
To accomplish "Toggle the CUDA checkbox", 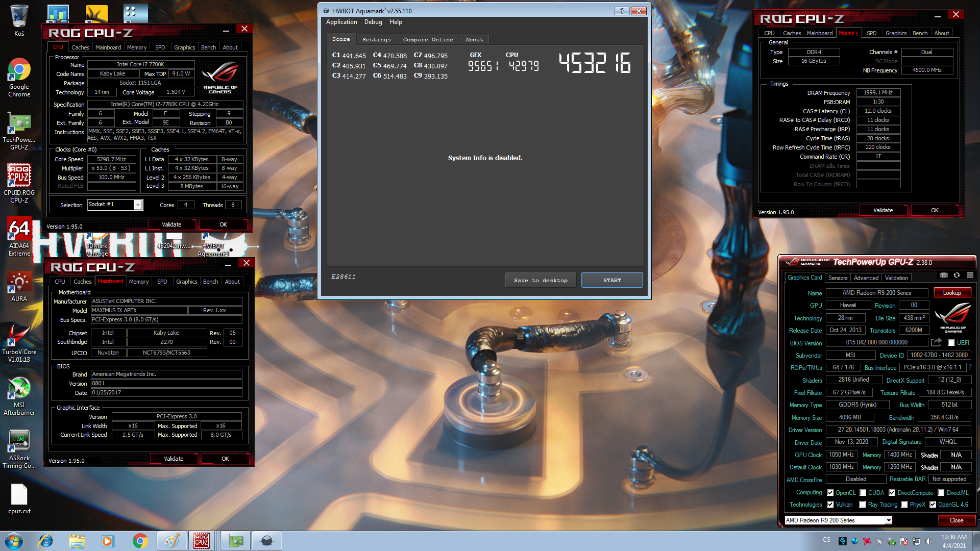I will 863,493.
